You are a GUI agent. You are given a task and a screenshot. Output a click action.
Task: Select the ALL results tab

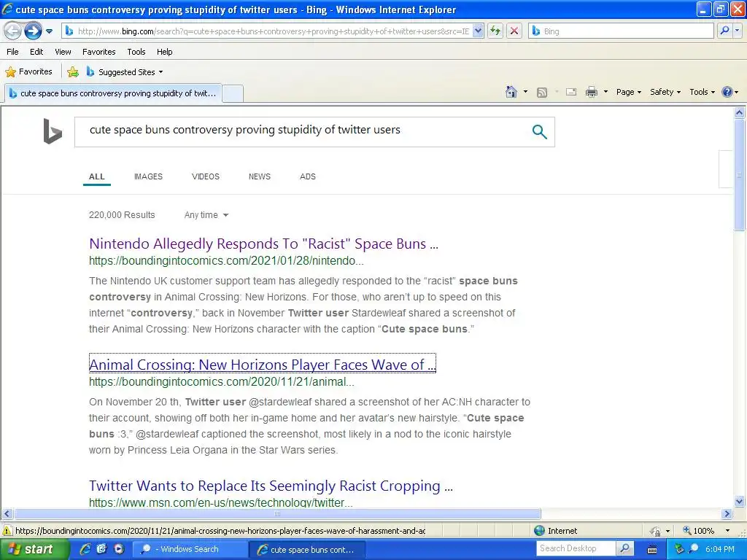[97, 176]
